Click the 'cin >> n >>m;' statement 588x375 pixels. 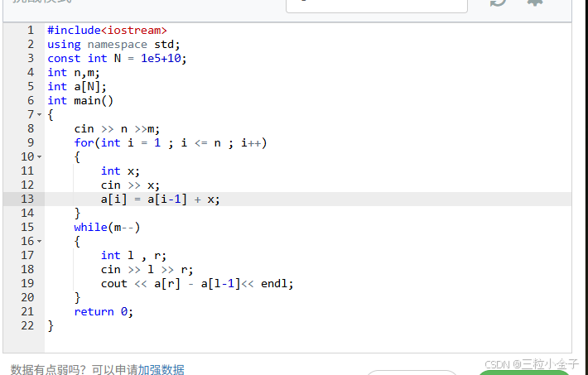tap(117, 129)
